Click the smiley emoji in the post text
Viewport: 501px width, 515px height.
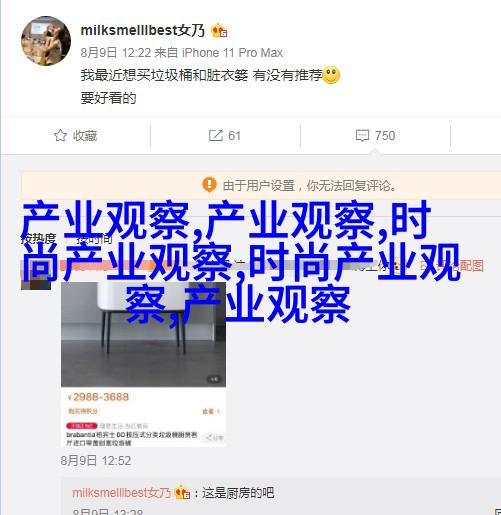331,75
